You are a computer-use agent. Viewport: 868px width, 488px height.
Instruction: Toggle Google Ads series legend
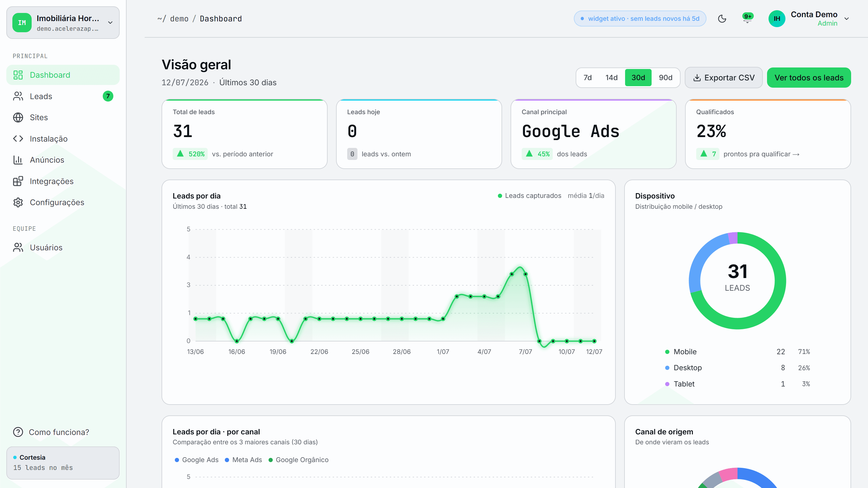point(197,460)
